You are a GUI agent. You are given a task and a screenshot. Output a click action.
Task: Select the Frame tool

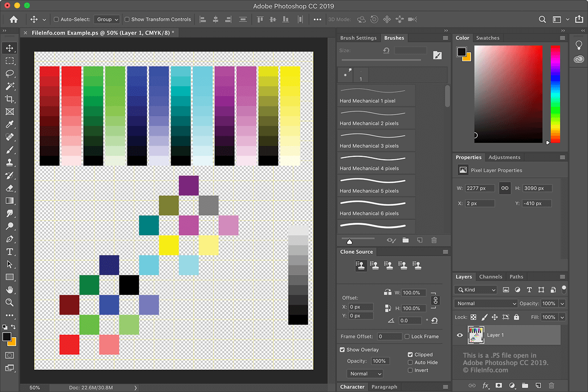[10, 112]
